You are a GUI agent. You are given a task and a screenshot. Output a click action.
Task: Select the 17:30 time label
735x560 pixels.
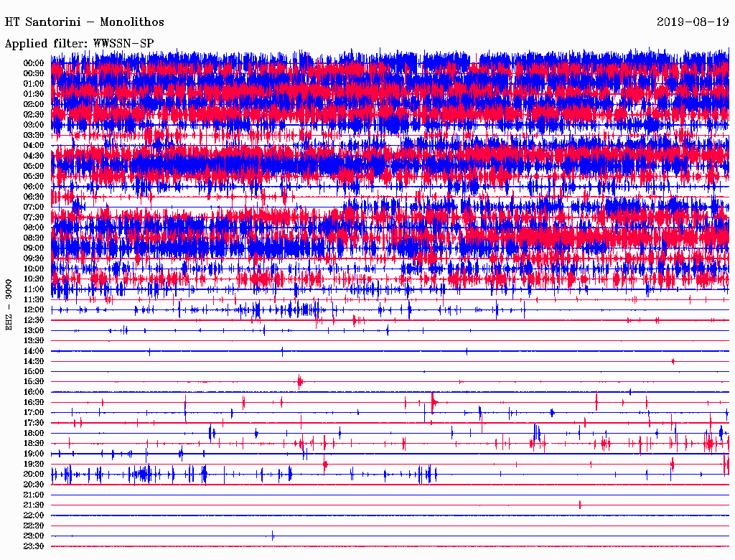34,423
